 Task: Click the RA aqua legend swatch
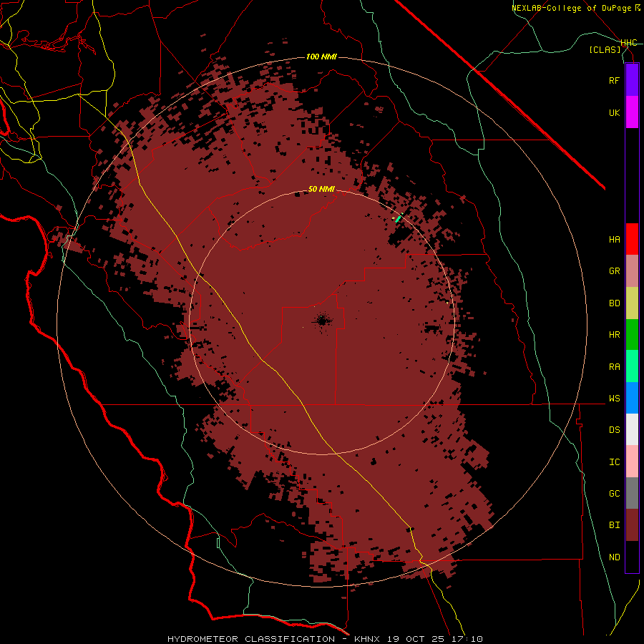[x=632, y=366]
